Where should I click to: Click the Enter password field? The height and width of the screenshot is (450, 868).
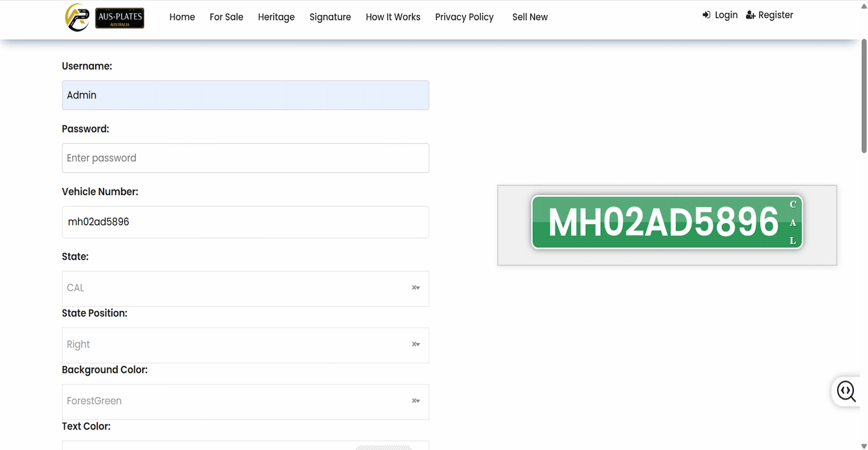(x=245, y=158)
